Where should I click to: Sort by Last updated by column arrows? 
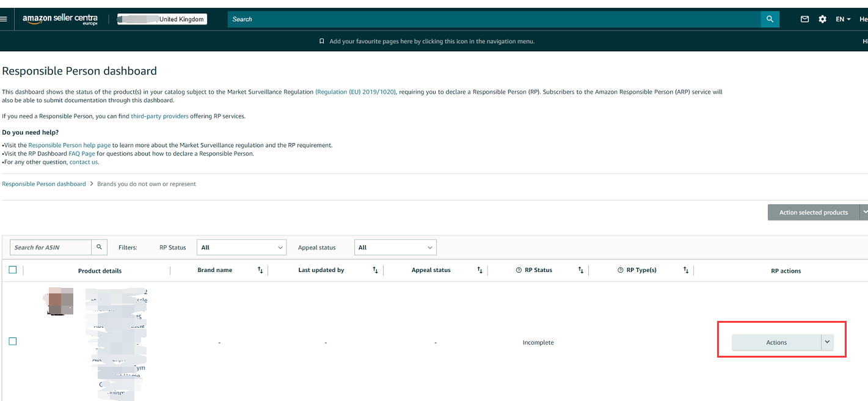click(375, 270)
